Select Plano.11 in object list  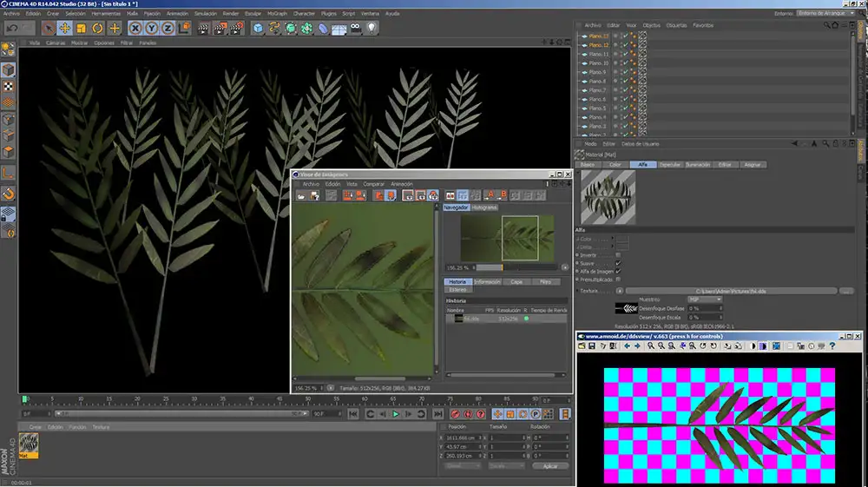(598, 54)
